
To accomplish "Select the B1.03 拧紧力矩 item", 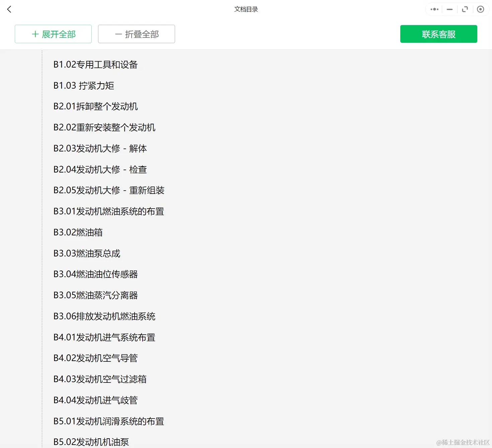I will (x=83, y=86).
